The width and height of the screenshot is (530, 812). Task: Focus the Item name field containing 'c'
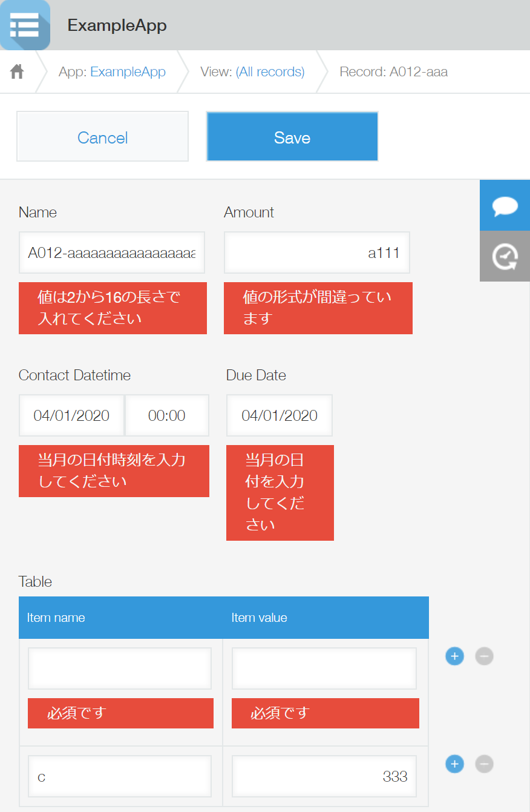point(119,776)
